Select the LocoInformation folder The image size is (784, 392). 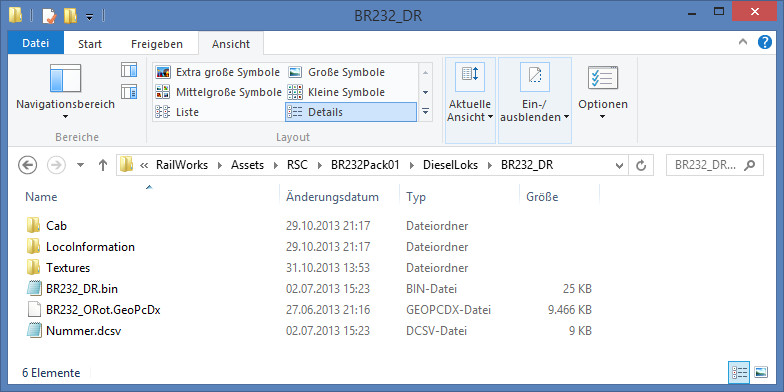[90, 247]
